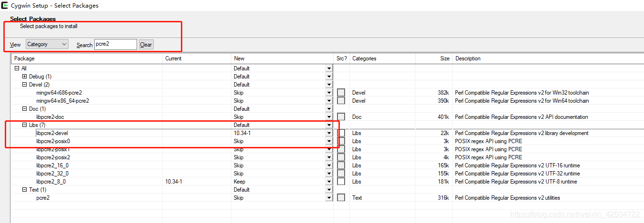Open Debug row Default dropdown arrow

329,77
